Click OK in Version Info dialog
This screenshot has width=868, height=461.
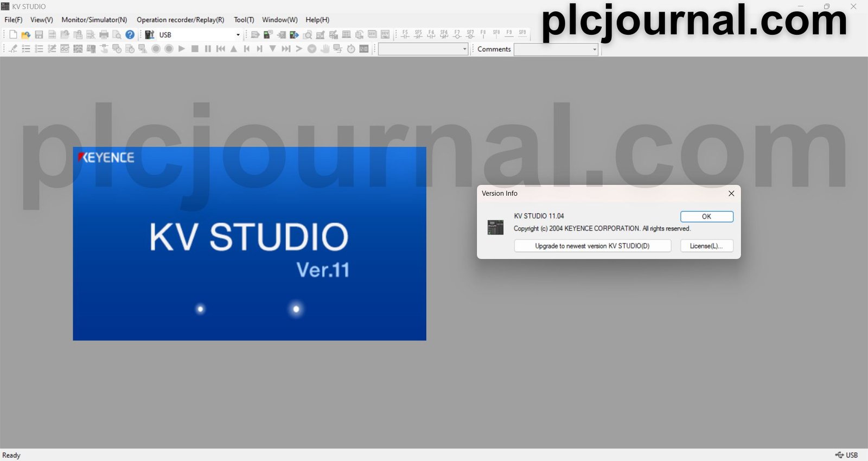pos(707,216)
